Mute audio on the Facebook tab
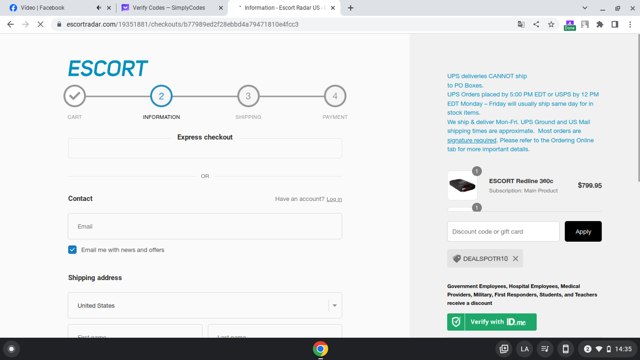 pyautogui.click(x=99, y=8)
